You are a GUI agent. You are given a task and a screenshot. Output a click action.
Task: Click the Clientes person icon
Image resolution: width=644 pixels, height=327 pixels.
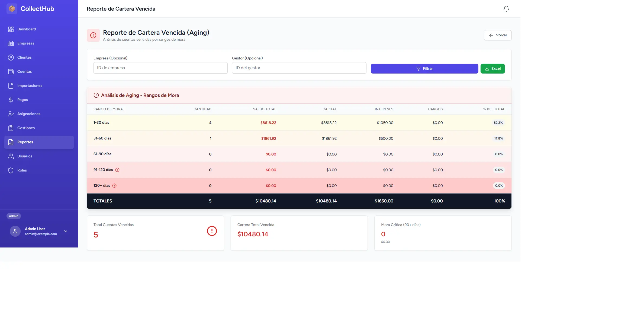(x=11, y=58)
